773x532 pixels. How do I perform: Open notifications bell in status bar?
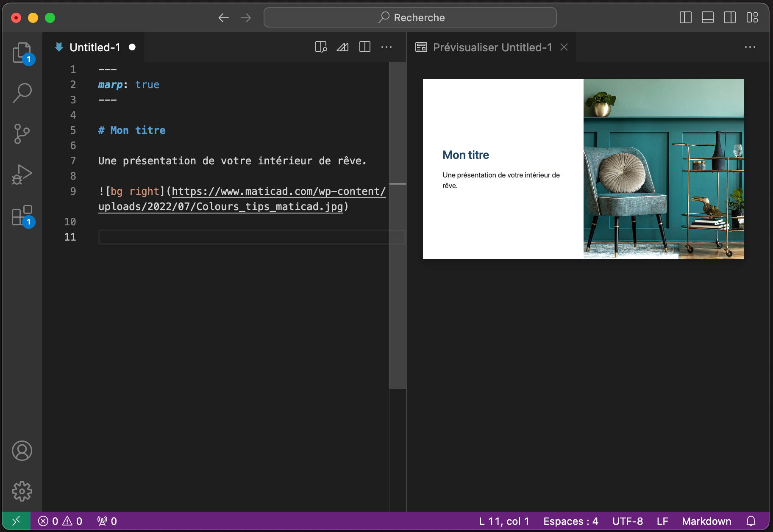coord(751,521)
